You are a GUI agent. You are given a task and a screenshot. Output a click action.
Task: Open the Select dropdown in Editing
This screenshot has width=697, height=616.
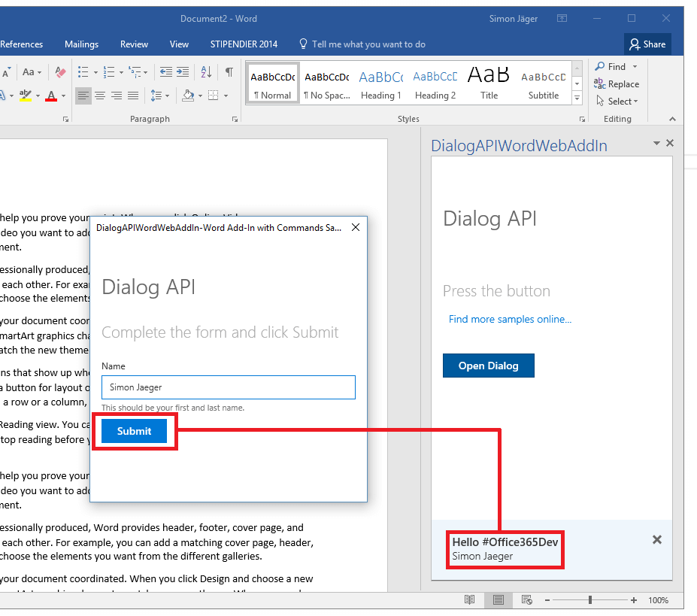coord(617,101)
